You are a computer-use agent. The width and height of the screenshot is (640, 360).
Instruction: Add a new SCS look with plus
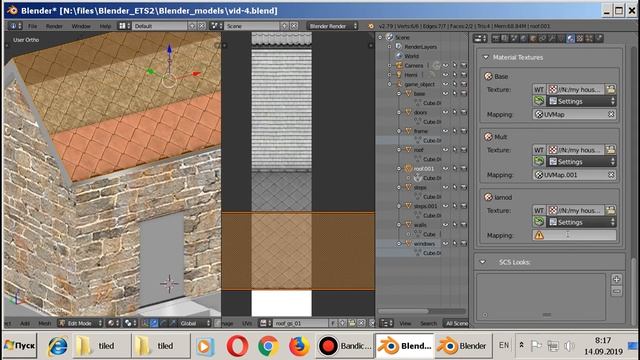pyautogui.click(x=616, y=279)
